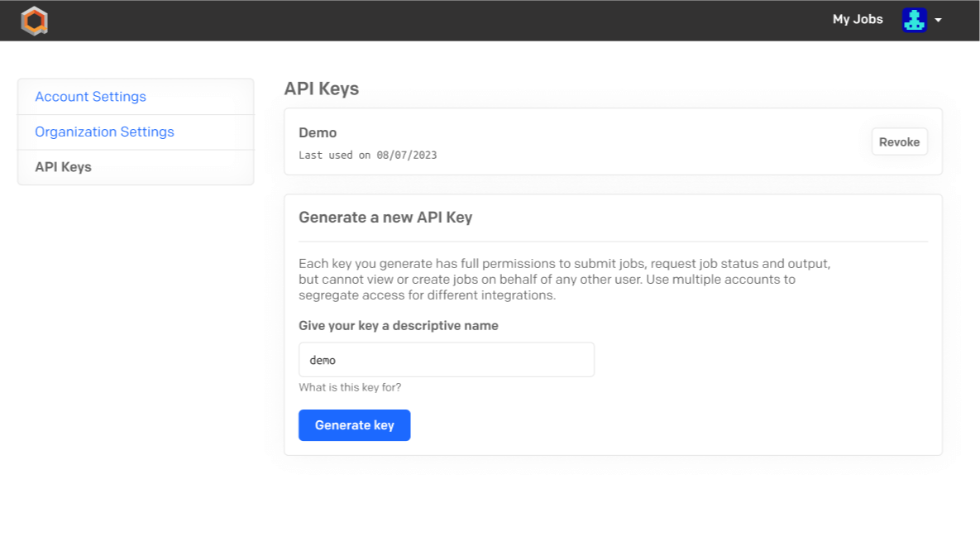
Task: Click the blue profile badge in navbar
Action: 913,19
